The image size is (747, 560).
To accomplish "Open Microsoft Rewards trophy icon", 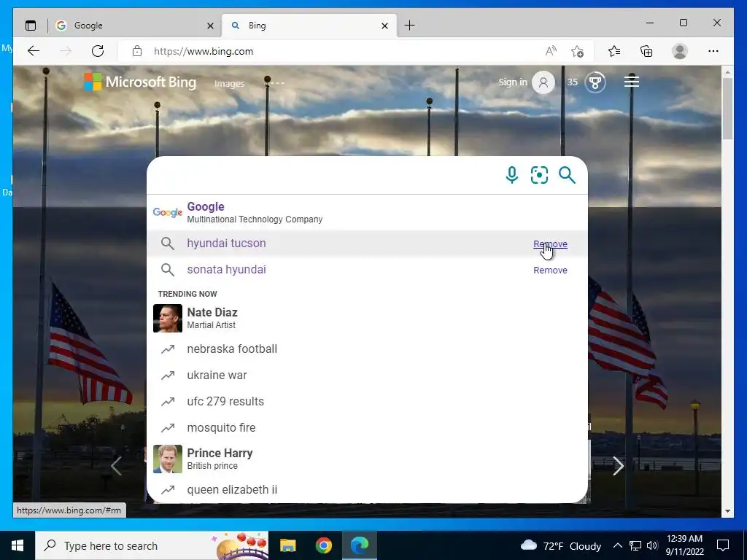I will 595,82.
